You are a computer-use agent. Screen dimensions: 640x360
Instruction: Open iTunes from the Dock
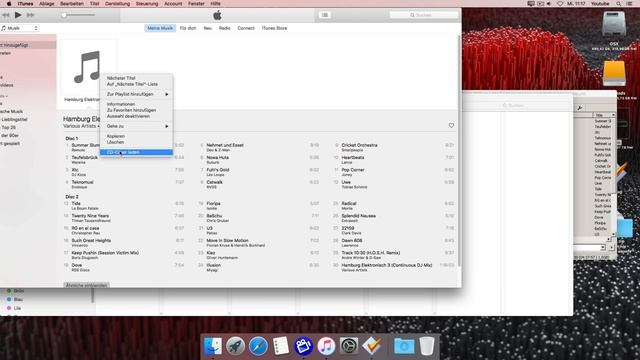(326, 346)
